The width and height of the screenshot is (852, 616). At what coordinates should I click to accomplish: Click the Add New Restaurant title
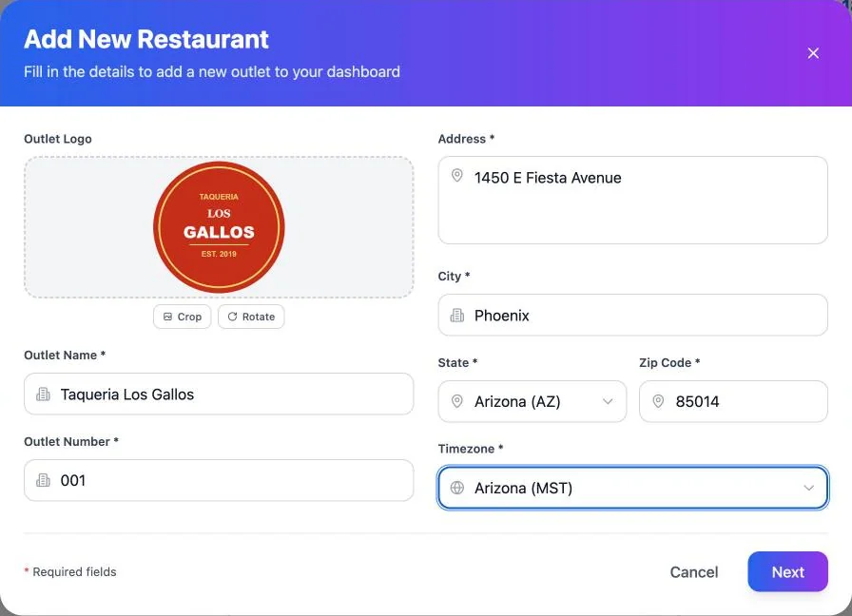pos(146,39)
